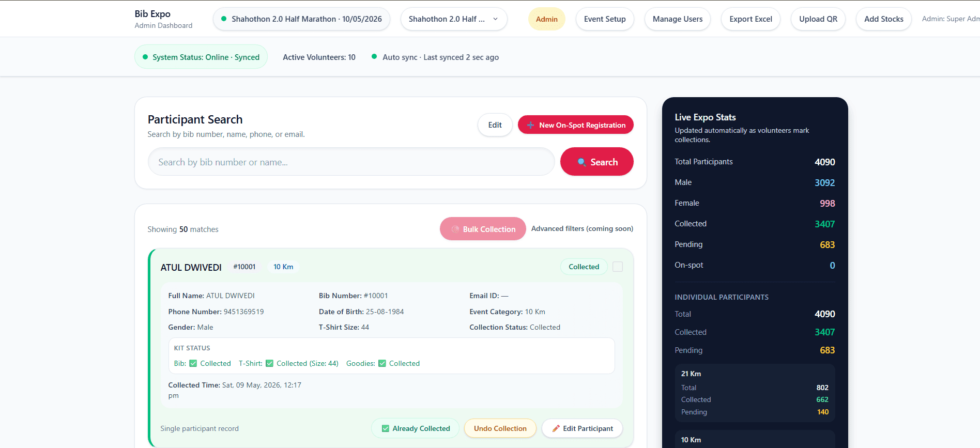The height and width of the screenshot is (448, 980).
Task: Toggle the T-Shirt collected checkbox
Action: (270, 363)
